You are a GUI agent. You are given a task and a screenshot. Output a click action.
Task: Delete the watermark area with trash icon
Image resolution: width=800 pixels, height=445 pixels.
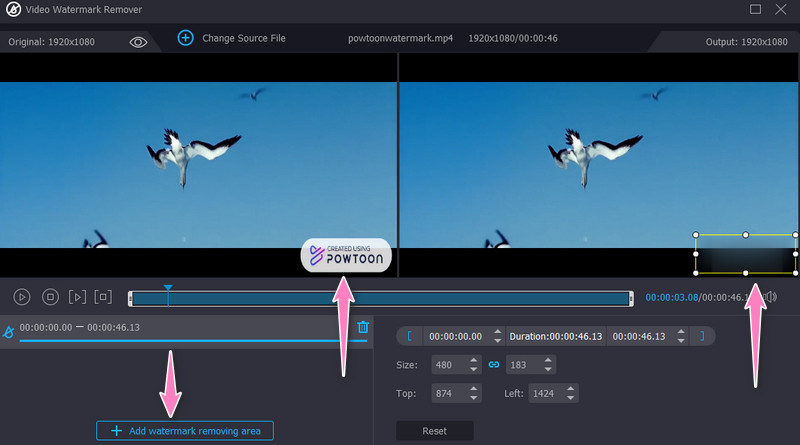point(363,327)
